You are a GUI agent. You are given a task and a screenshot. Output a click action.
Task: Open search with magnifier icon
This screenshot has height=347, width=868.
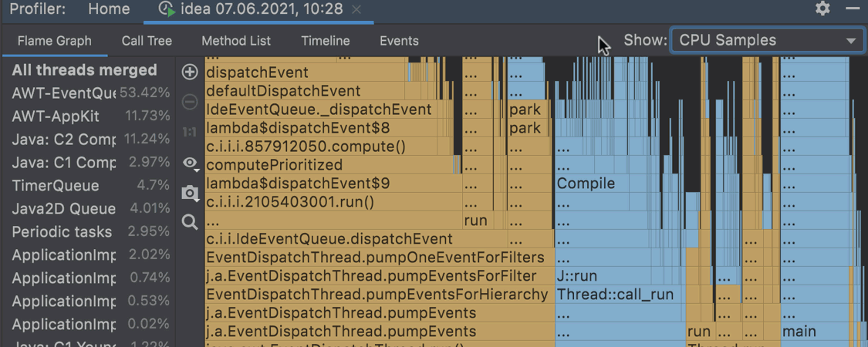tap(190, 223)
